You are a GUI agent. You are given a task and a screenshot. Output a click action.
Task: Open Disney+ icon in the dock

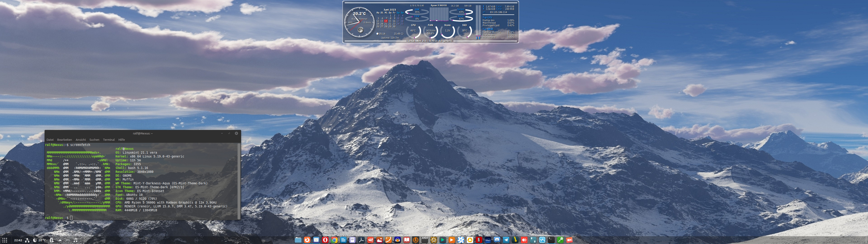pyautogui.click(x=488, y=240)
